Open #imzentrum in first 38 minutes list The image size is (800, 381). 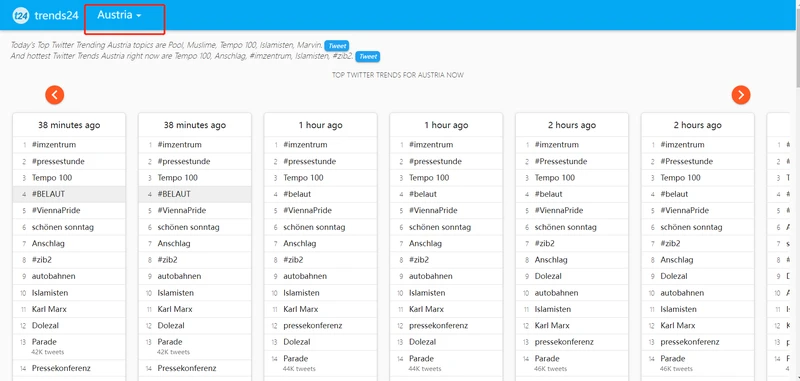coord(54,145)
